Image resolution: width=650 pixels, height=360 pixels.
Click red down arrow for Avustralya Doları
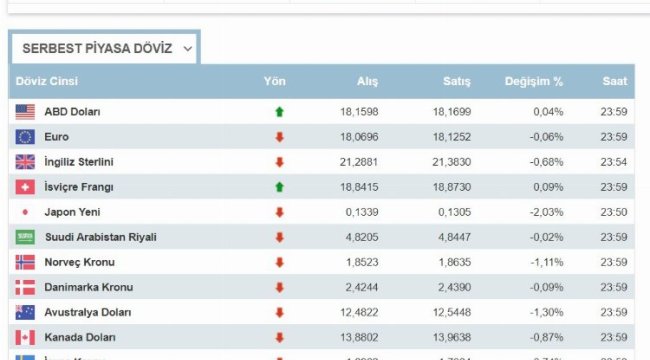pyautogui.click(x=279, y=312)
